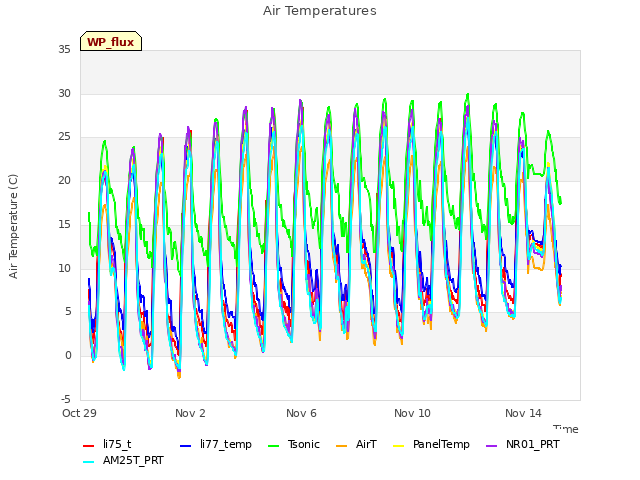Toggle the li77_temp legend entry
This screenshot has height=480, width=640.
point(216,444)
